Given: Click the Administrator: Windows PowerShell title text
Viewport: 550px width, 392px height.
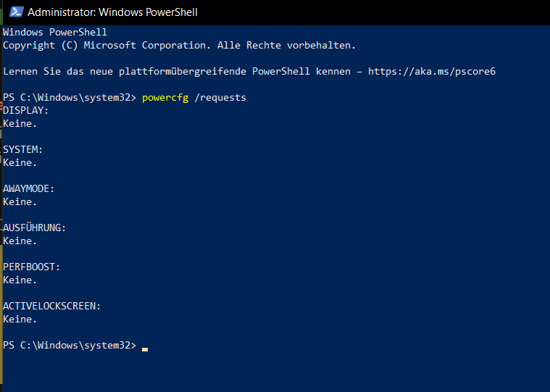Looking at the screenshot, I should [x=112, y=12].
